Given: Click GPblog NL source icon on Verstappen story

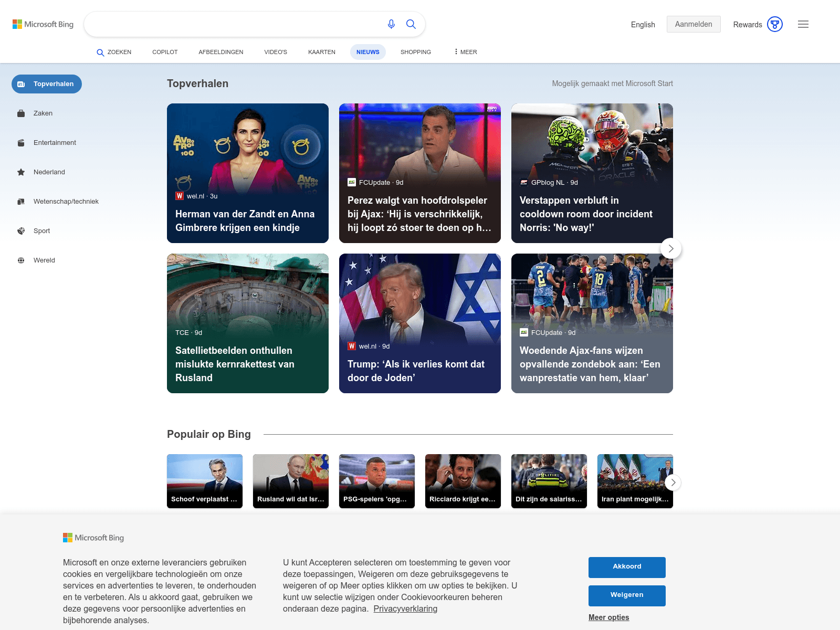Looking at the screenshot, I should coord(524,182).
